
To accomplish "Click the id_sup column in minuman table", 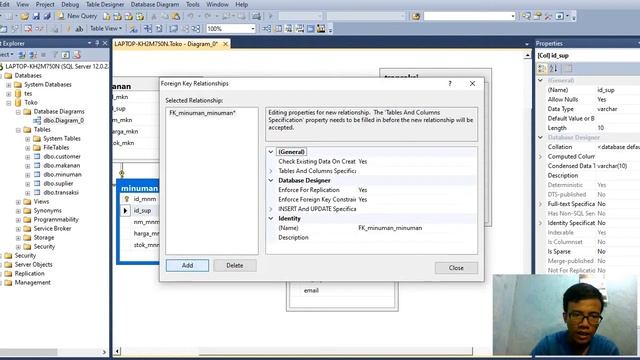I will tap(142, 211).
